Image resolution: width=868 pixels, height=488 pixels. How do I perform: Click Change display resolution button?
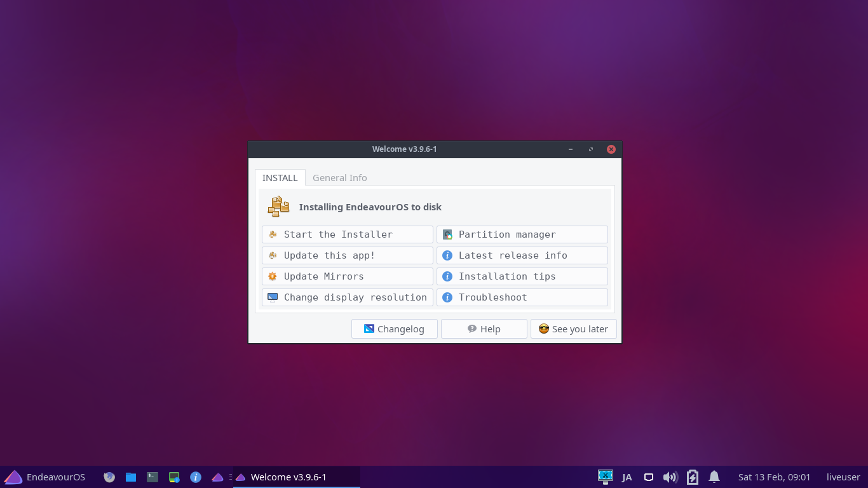click(347, 297)
